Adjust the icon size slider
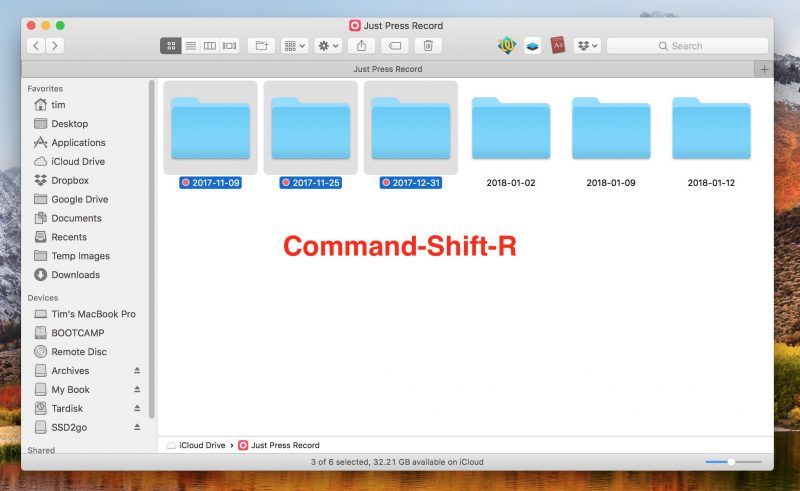The width and height of the screenshot is (800, 491). pos(732,462)
